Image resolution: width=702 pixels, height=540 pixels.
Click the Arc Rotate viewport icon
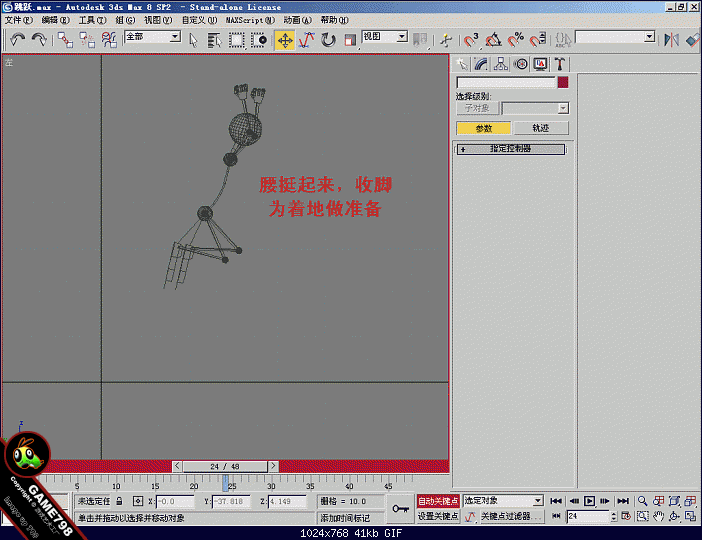tap(674, 516)
